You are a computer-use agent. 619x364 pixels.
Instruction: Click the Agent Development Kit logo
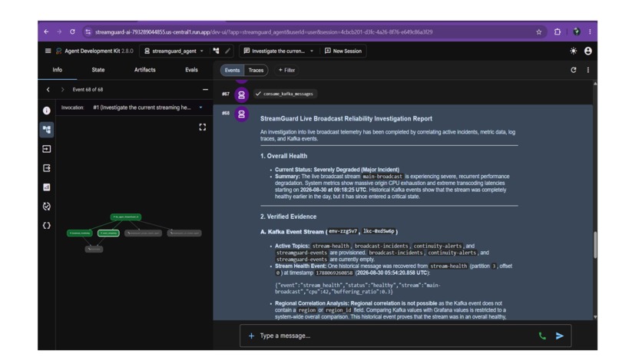pyautogui.click(x=59, y=51)
